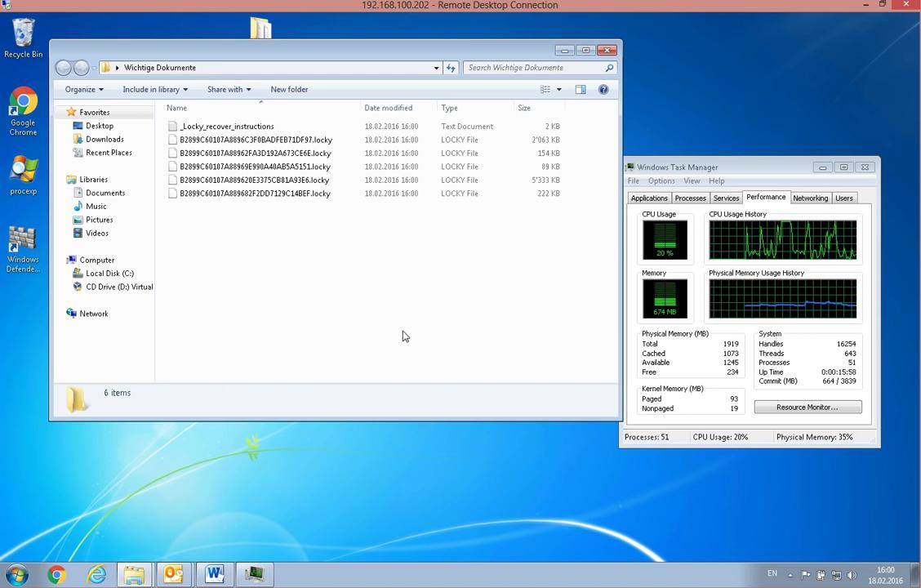This screenshot has width=921, height=588.
Task: Refresh the Wichtige Dokumente folder
Action: (x=451, y=68)
